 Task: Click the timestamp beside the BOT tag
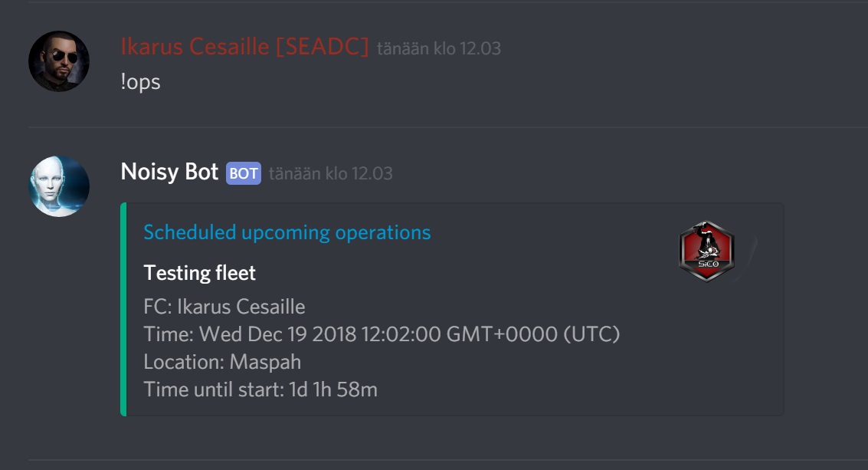click(x=330, y=173)
